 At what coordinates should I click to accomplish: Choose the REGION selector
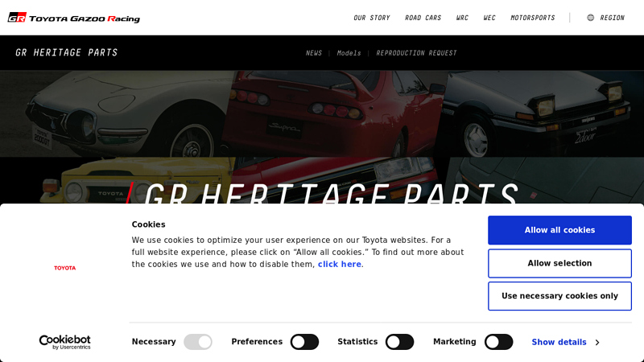tap(606, 18)
